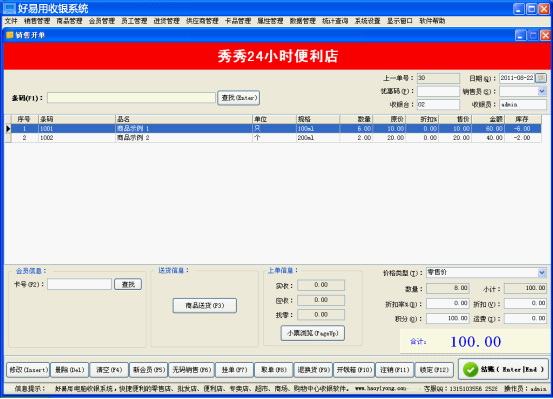Expand the 价格类型 dropdown showing 零售价
This screenshot has height=399, width=553.
pyautogui.click(x=542, y=272)
